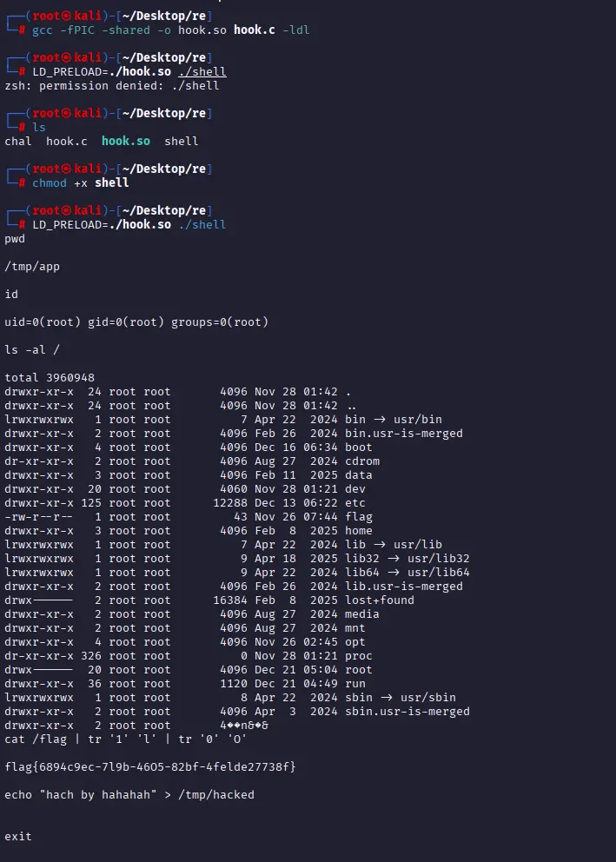Click the "cat /flag | tr" command line
616x862 pixels.
[x=125, y=739]
